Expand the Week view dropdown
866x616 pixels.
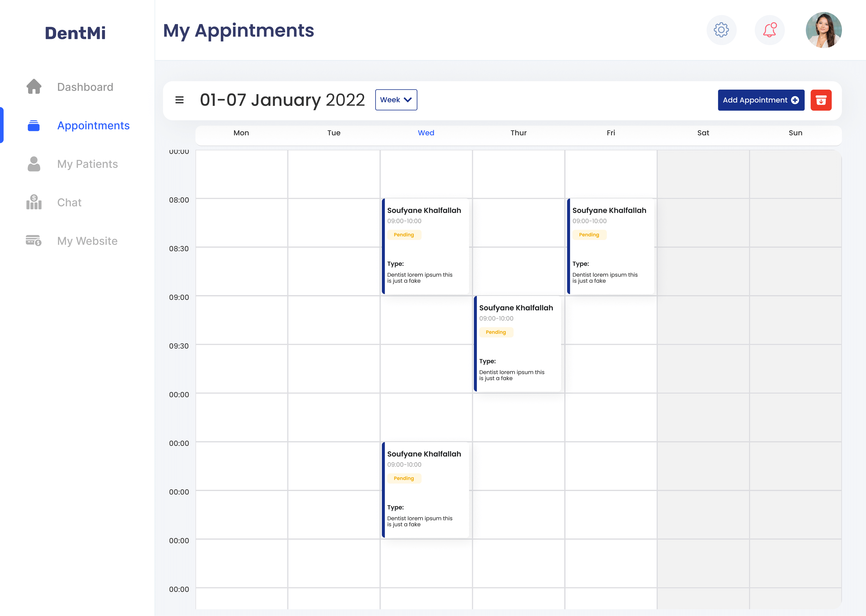tap(396, 100)
